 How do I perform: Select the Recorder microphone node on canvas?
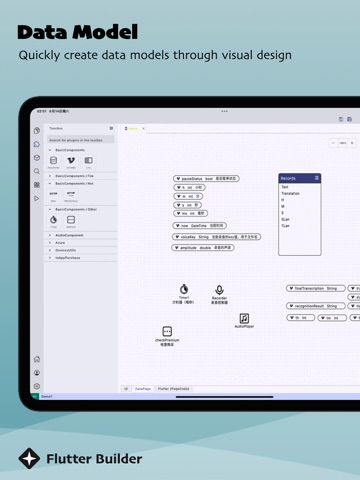[x=219, y=294]
